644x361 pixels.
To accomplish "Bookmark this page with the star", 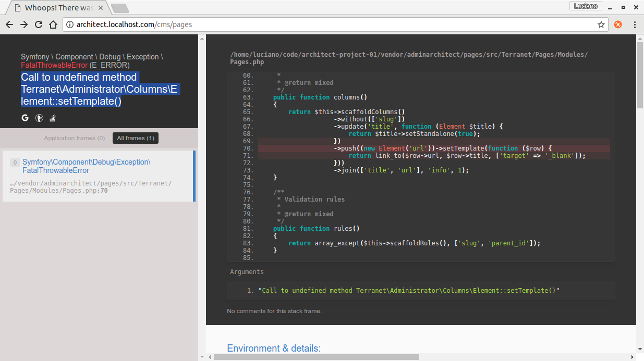I will [x=601, y=24].
